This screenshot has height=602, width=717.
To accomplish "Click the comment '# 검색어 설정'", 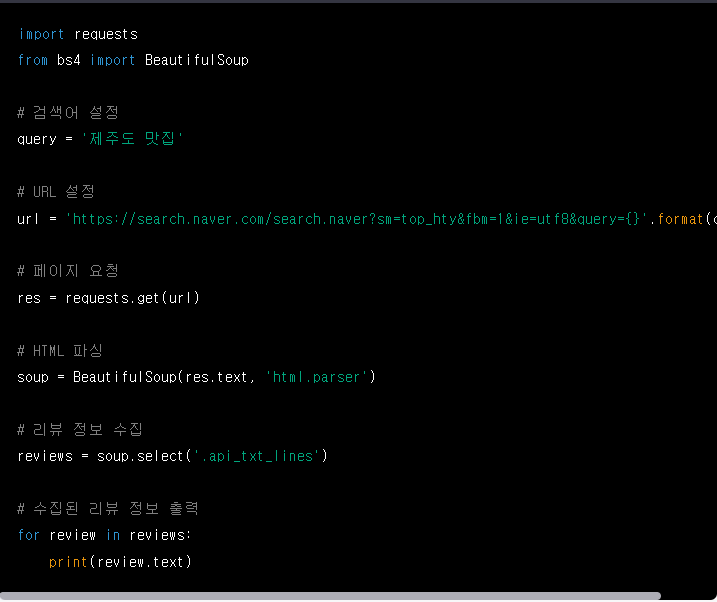I will click(68, 112).
